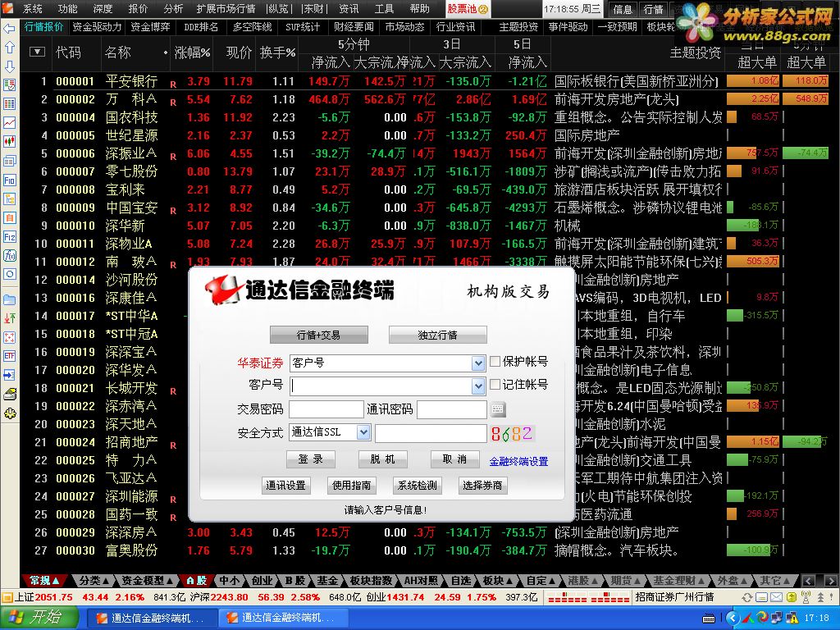This screenshot has width=840, height=630.
Task: Click the F12 trading icon in sidebar
Action: click(10, 237)
